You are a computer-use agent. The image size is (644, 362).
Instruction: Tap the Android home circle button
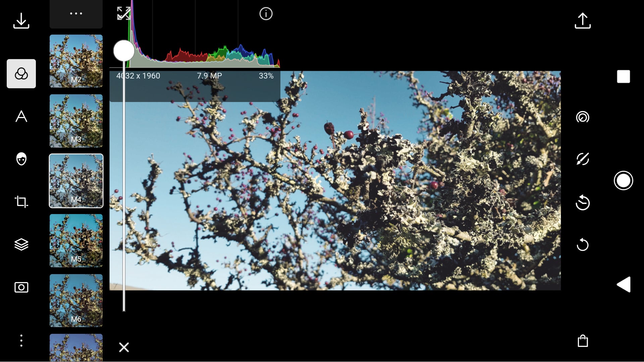coord(624,180)
